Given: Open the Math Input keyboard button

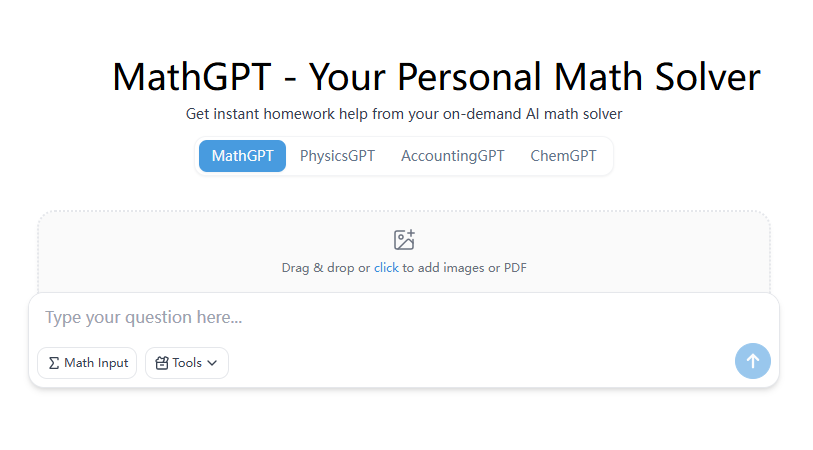Looking at the screenshot, I should tap(87, 363).
